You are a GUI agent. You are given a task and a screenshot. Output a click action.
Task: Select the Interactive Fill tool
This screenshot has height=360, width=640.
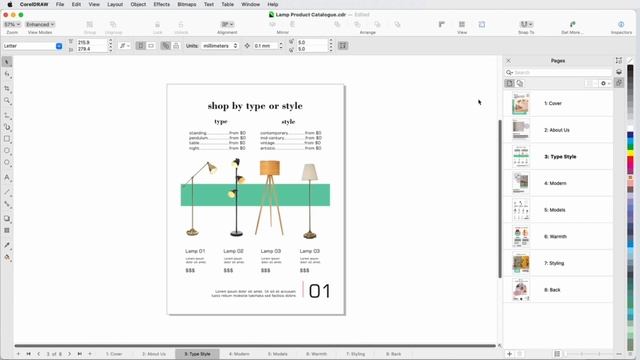(x=7, y=257)
